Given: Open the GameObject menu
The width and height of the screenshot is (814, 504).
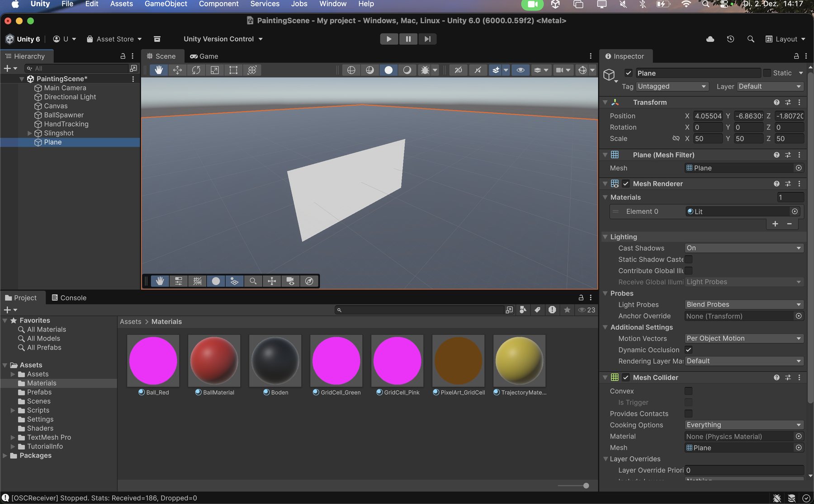Looking at the screenshot, I should pyautogui.click(x=166, y=4).
